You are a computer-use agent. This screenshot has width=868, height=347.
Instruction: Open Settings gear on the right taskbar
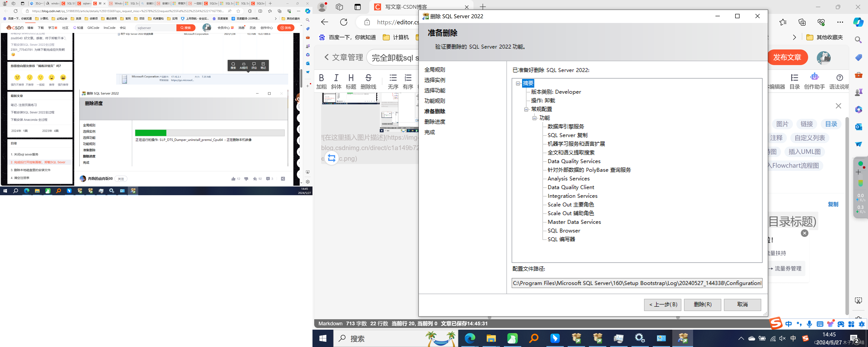coord(639,338)
